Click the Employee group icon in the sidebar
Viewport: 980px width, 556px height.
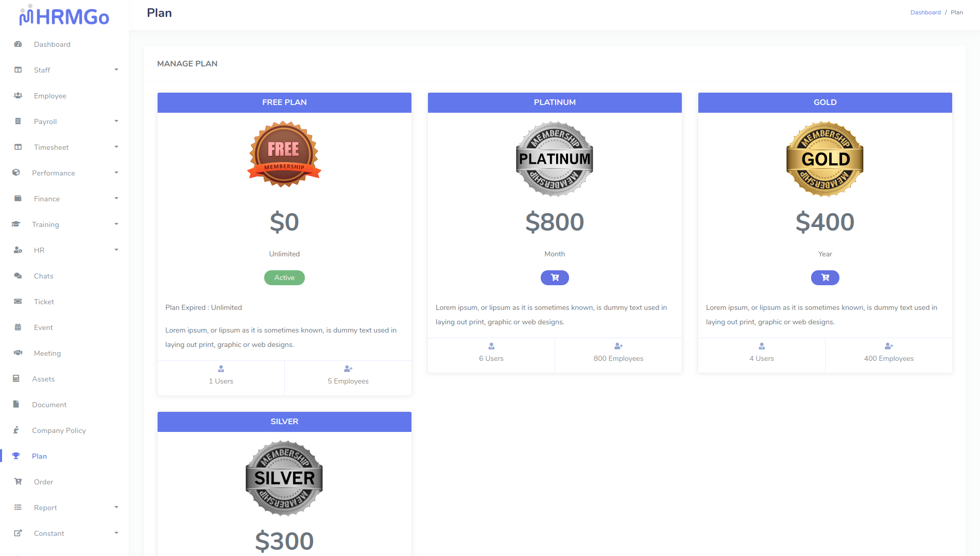18,96
